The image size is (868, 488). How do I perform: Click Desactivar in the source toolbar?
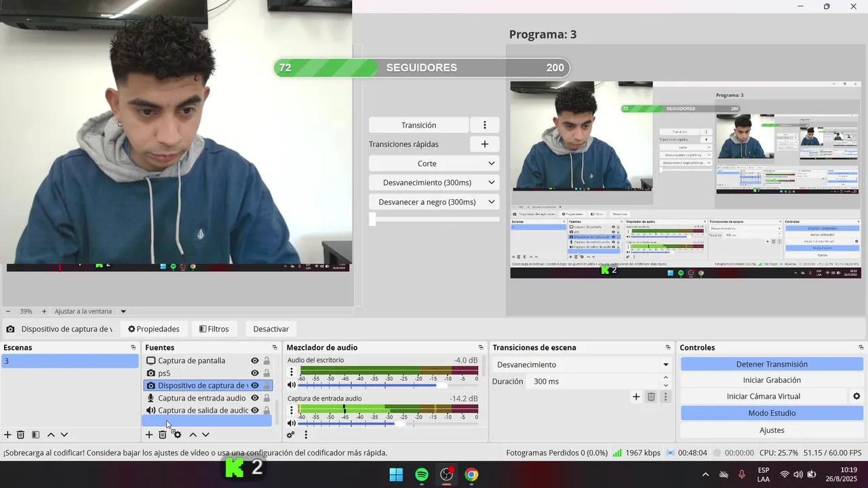271,329
